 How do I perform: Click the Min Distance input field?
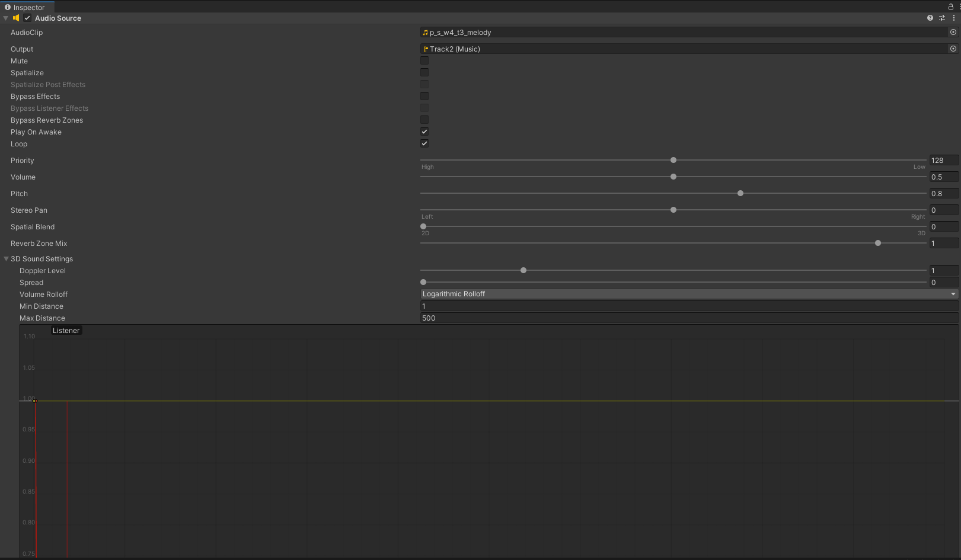(689, 306)
